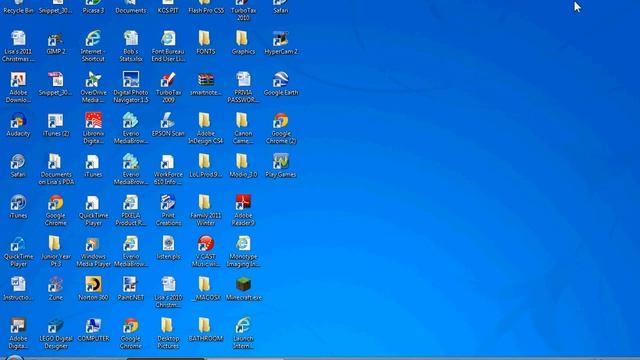Launch the Zune shortcut

pyautogui.click(x=56, y=289)
